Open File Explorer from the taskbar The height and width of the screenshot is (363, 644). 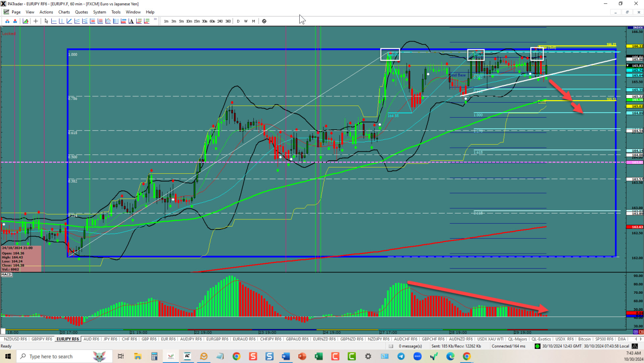click(137, 356)
